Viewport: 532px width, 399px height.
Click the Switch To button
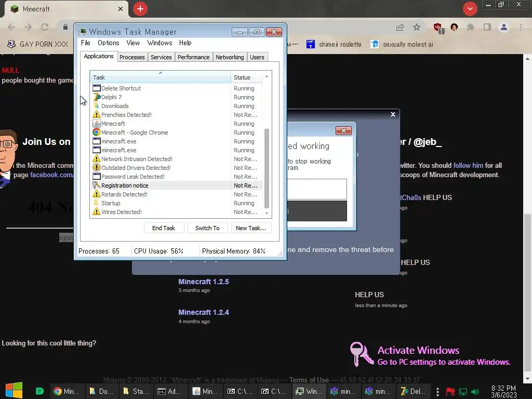click(x=207, y=228)
